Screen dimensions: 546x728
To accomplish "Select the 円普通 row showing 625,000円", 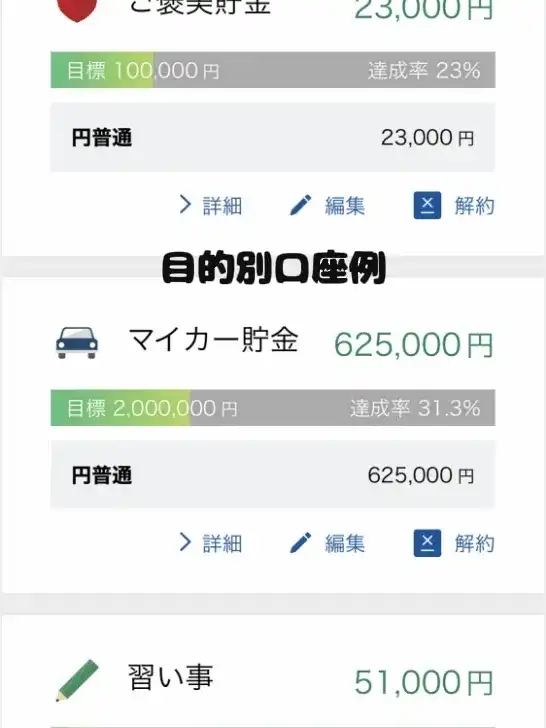I will [273, 475].
